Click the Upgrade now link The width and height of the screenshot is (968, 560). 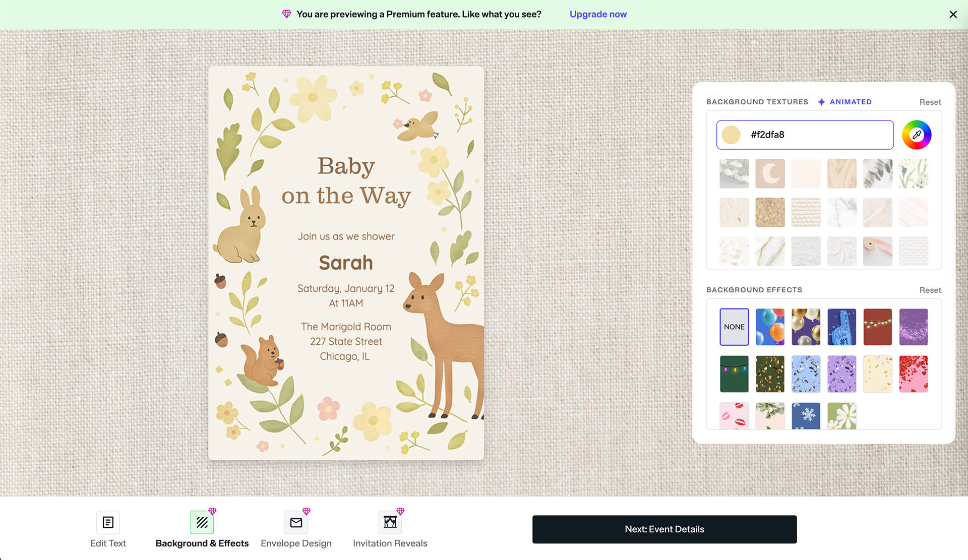pyautogui.click(x=598, y=14)
